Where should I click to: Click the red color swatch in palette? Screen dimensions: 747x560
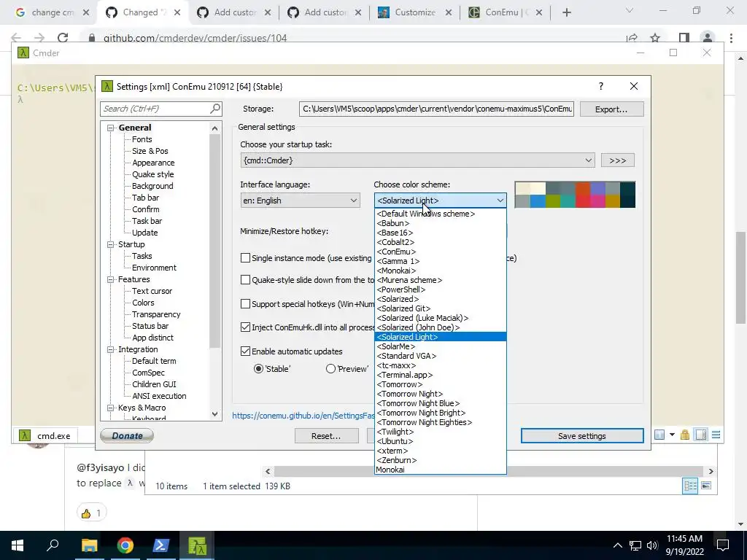[x=583, y=201]
